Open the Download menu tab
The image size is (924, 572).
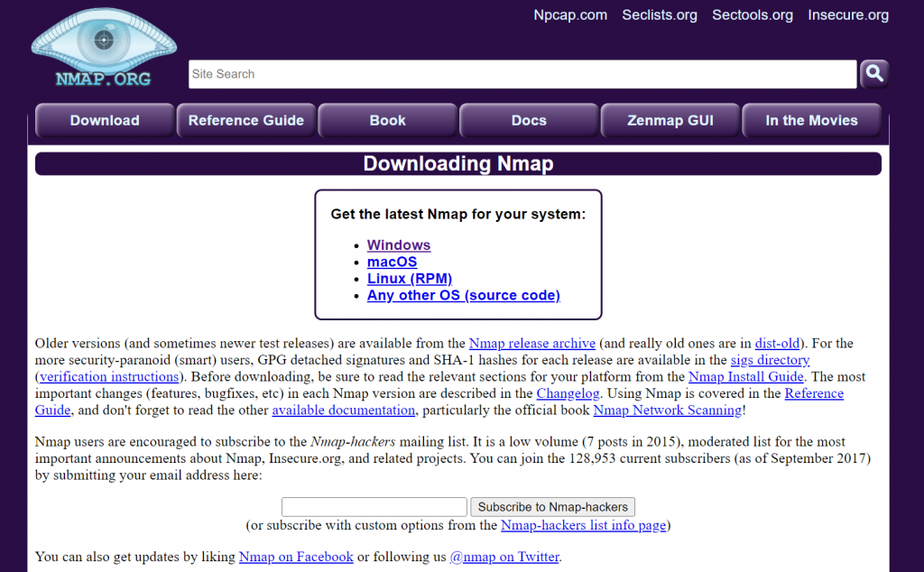105,120
